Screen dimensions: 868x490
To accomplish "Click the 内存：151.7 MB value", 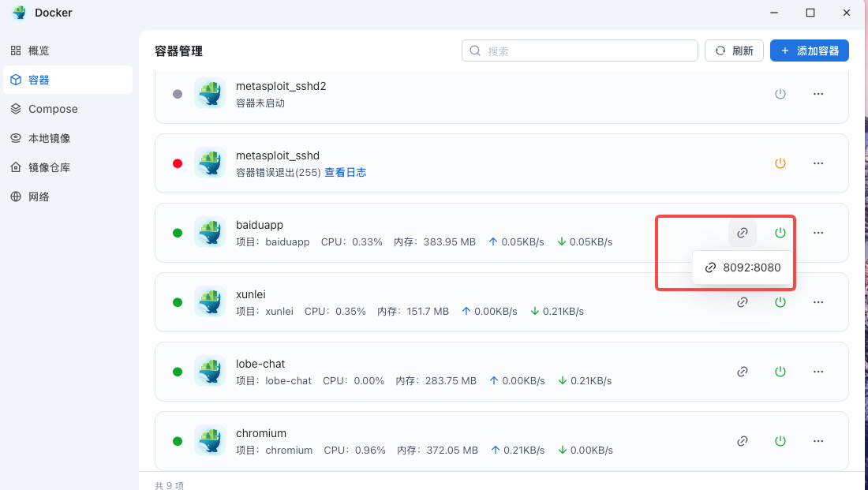I will point(413,312).
